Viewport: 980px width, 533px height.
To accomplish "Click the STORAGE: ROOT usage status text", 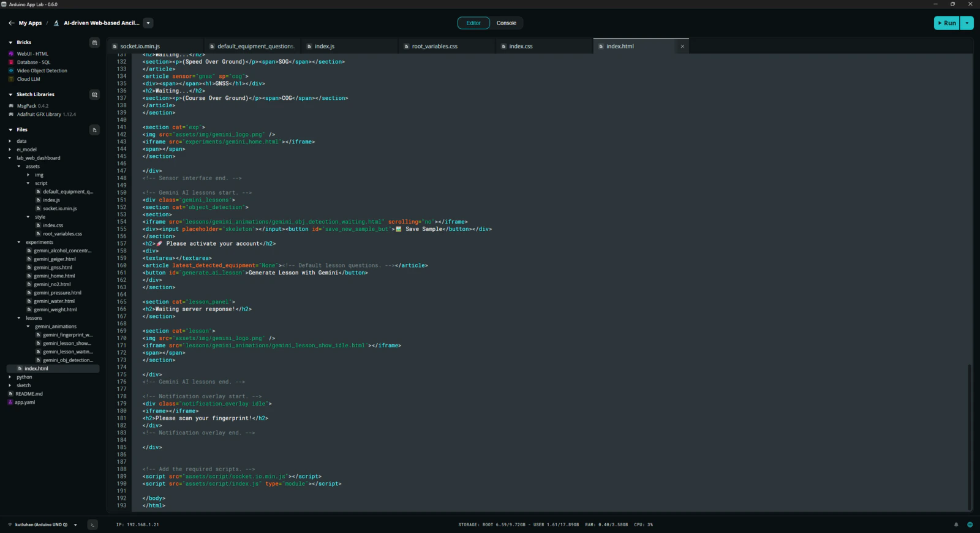I will (518, 525).
